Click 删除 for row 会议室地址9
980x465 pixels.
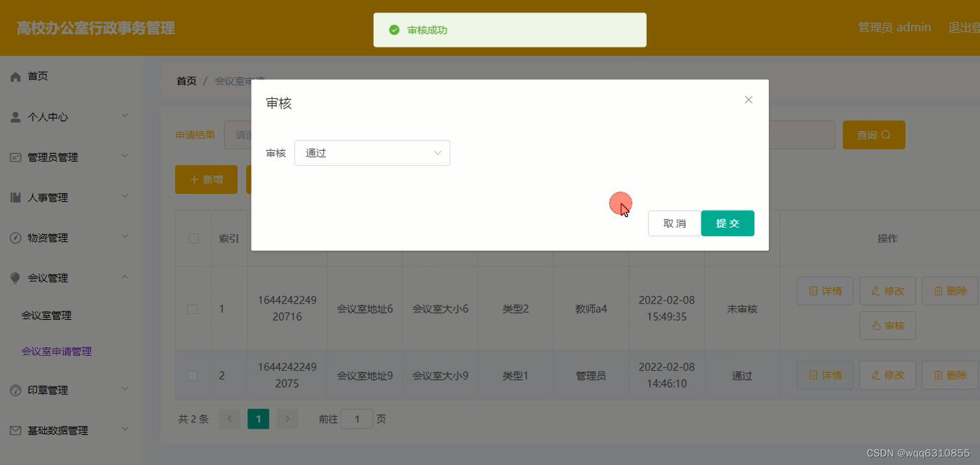(950, 375)
